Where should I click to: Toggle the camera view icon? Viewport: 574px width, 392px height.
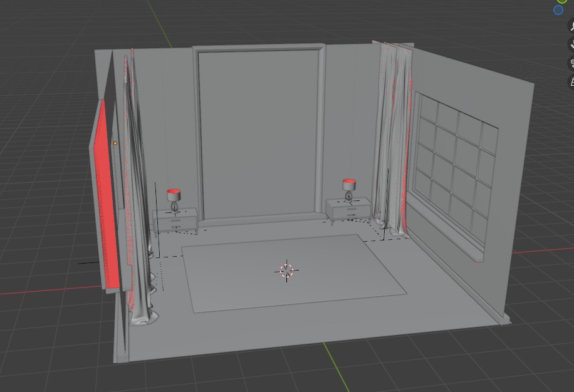click(571, 63)
